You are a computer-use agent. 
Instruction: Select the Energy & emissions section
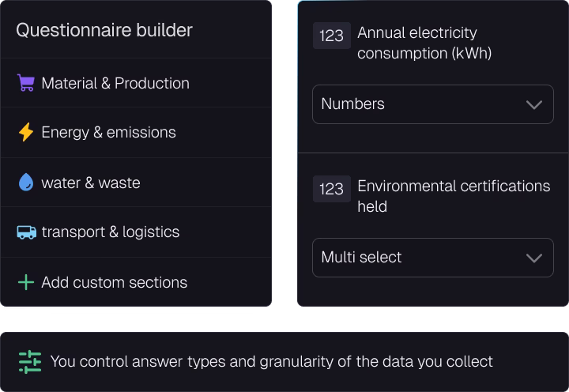coord(136,133)
